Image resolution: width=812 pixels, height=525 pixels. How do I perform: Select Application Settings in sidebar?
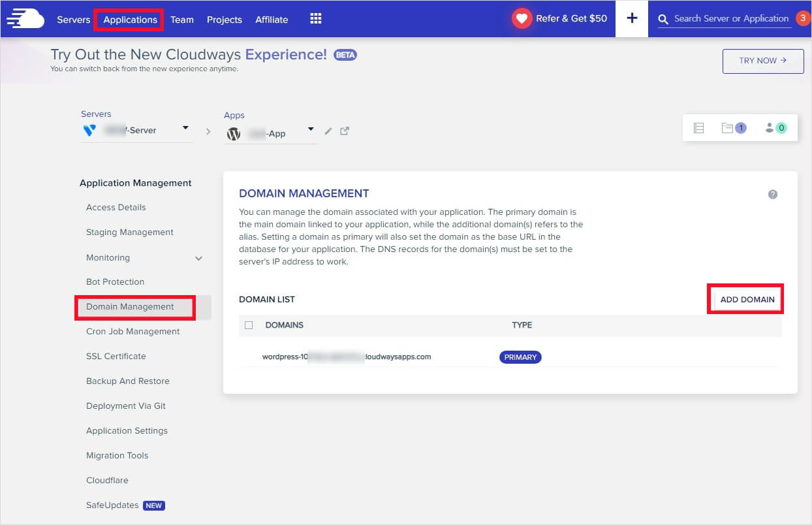(127, 431)
